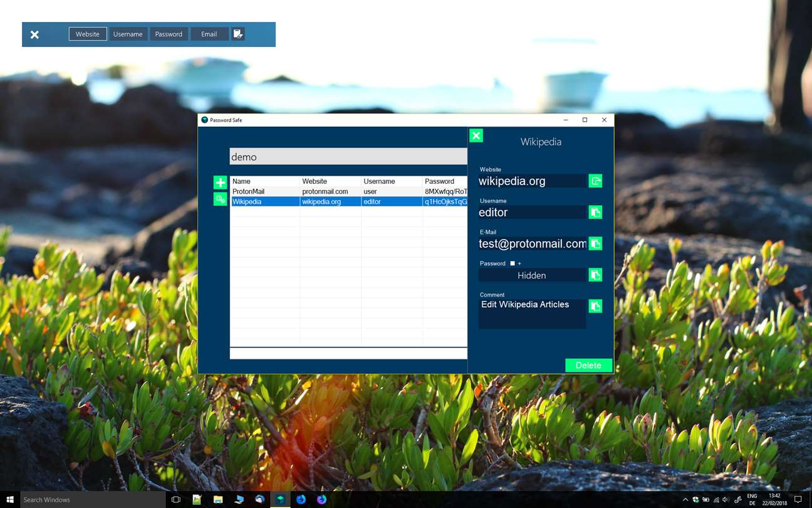Screen dimensions: 812x508
Task: Click the Password column header in the table
Action: click(445, 181)
